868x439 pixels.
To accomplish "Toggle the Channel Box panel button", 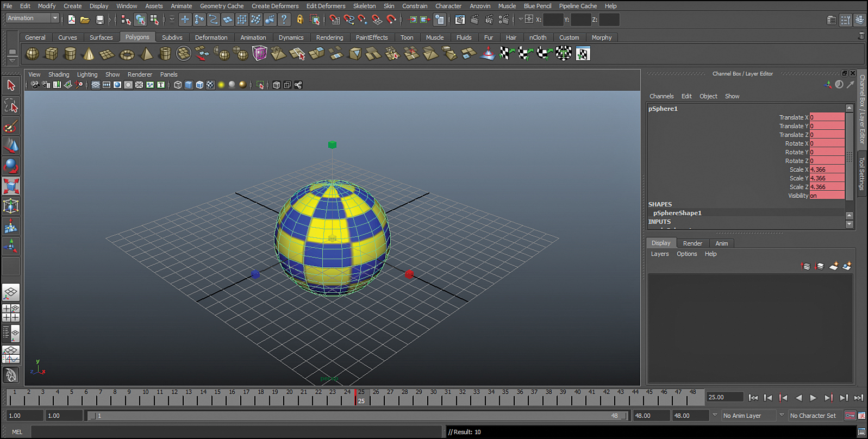I will point(859,20).
